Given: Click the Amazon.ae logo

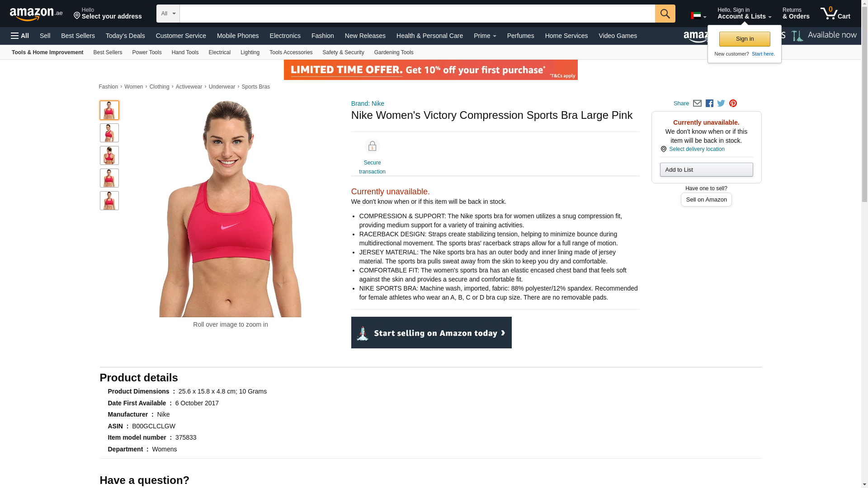Looking at the screenshot, I should coord(36,14).
